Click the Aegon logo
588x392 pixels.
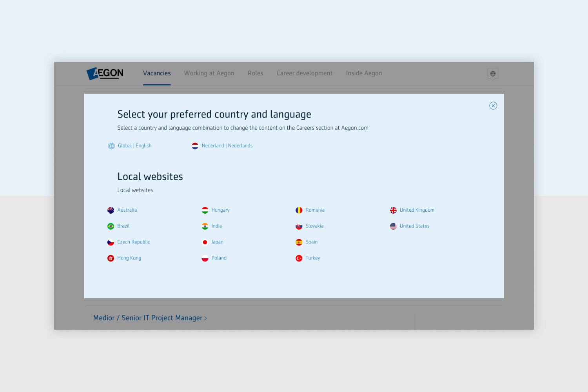[x=105, y=73]
